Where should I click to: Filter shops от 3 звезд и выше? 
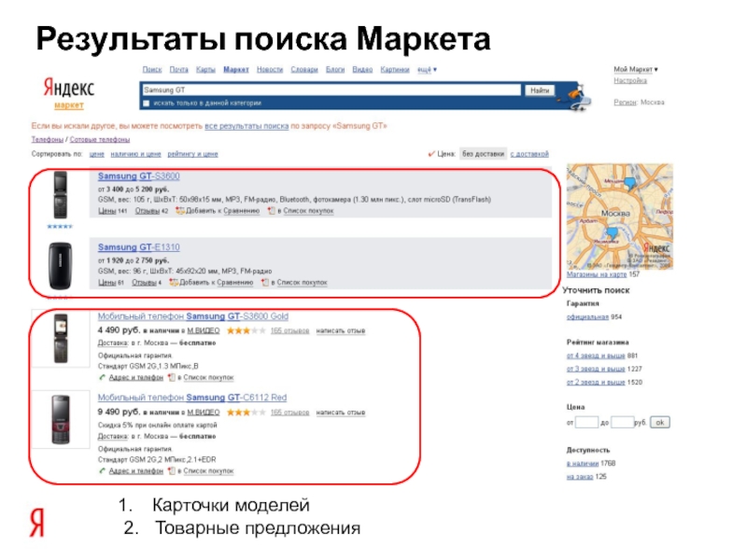(596, 369)
